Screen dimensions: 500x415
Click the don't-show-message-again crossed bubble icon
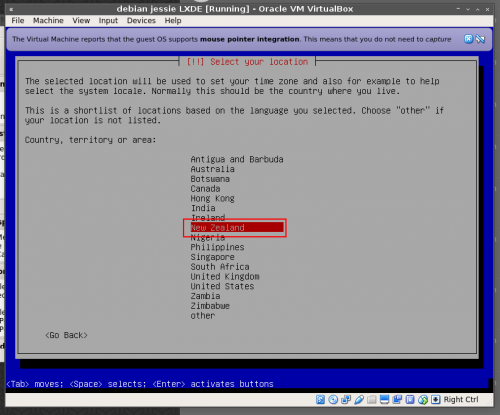(x=480, y=39)
